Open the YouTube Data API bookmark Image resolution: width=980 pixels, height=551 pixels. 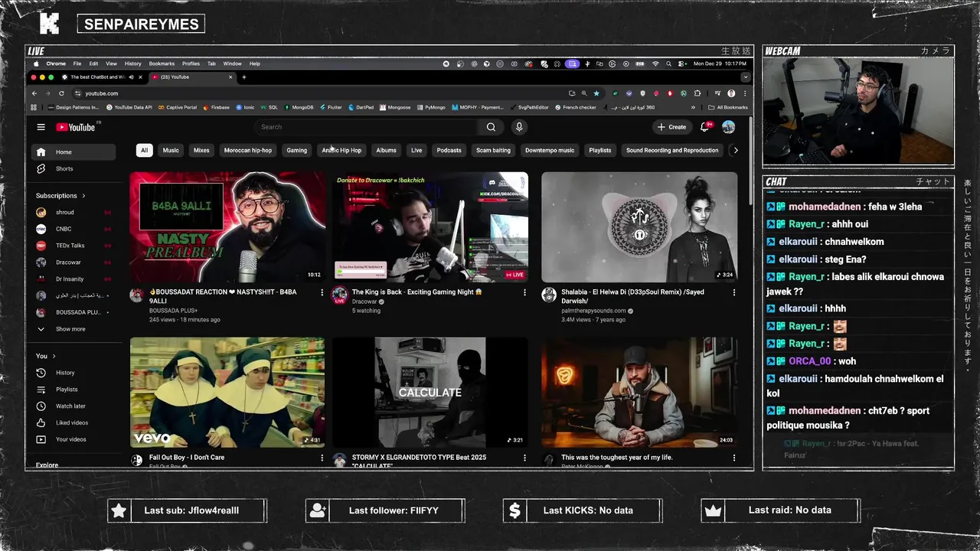tap(129, 107)
